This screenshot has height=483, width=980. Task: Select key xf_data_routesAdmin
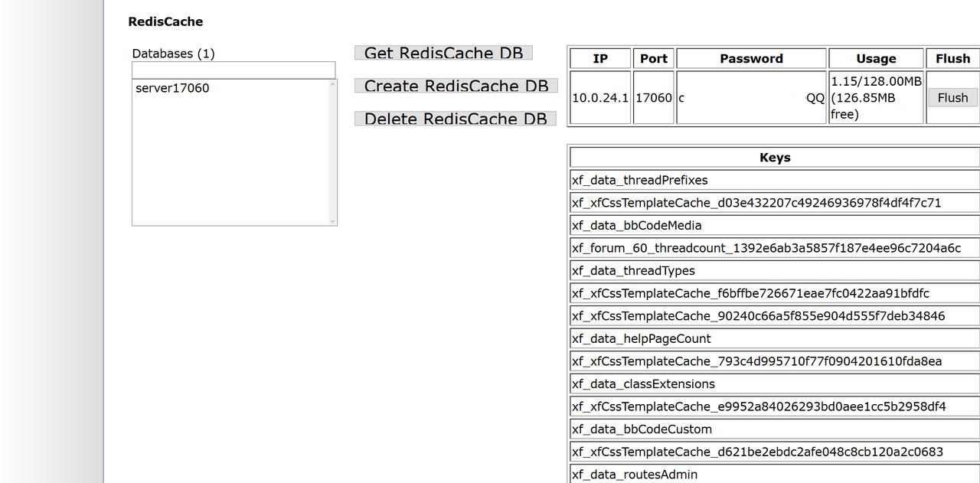(x=775, y=475)
